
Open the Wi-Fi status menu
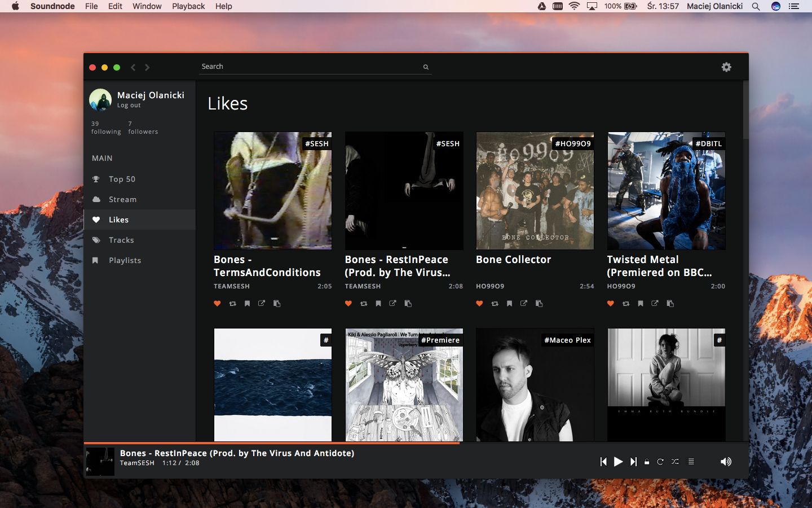click(x=574, y=6)
